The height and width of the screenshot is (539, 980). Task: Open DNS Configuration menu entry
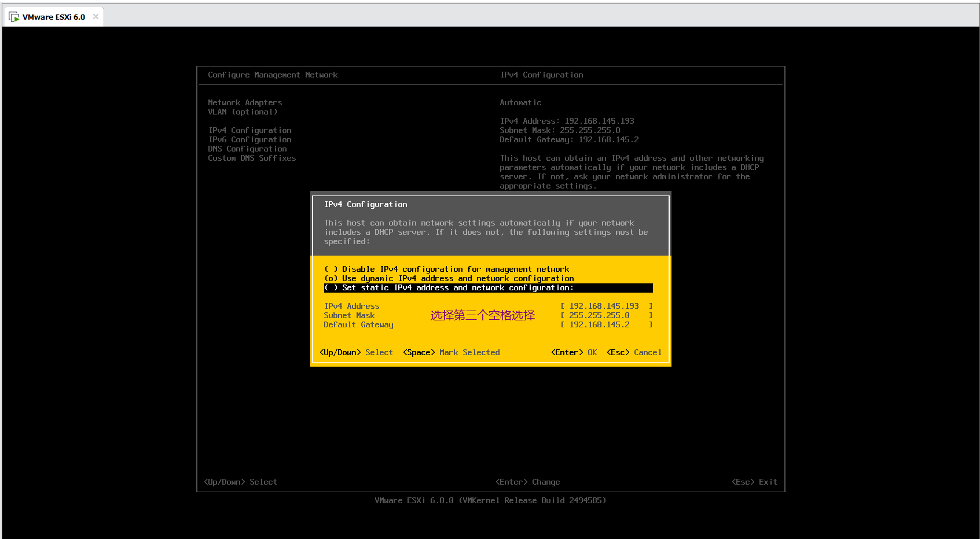click(247, 149)
